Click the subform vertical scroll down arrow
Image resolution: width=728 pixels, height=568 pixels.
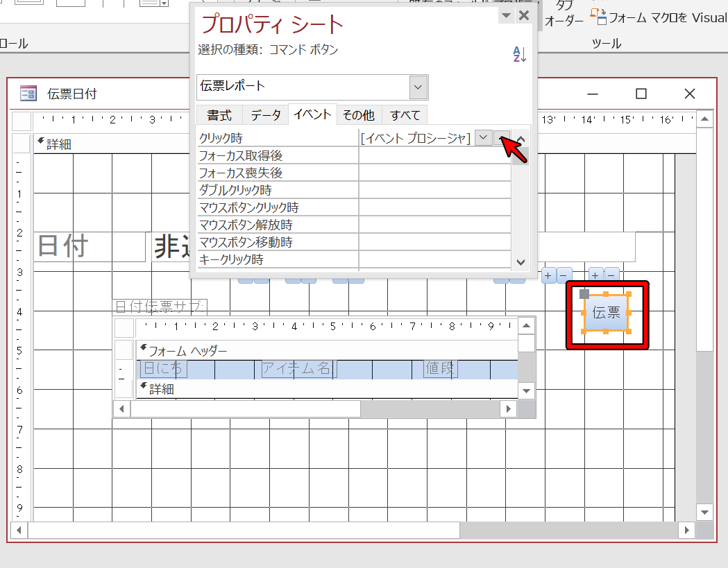pos(526,390)
